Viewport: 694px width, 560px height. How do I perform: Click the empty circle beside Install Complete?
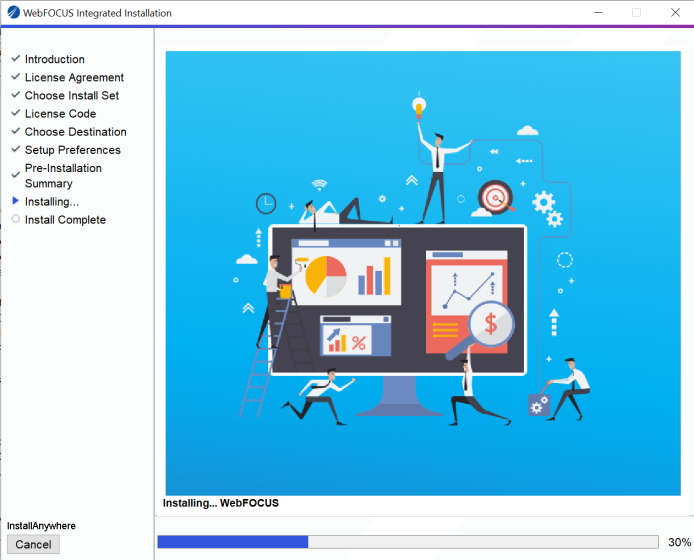point(15,219)
